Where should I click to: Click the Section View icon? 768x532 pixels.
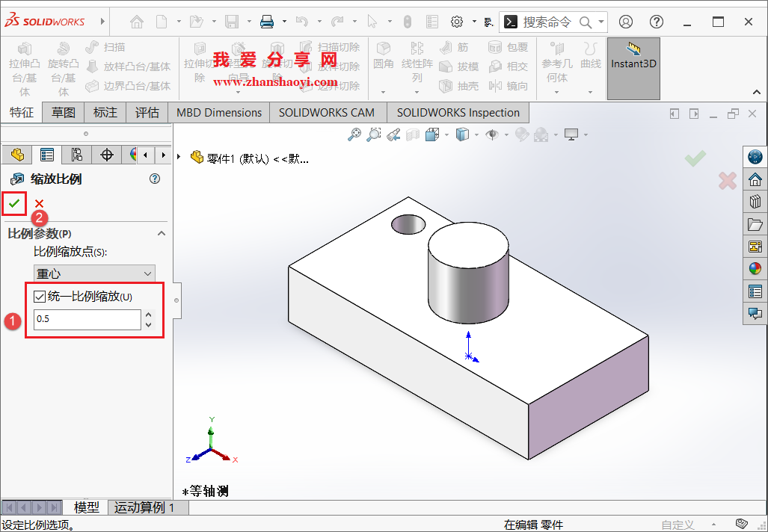click(413, 134)
